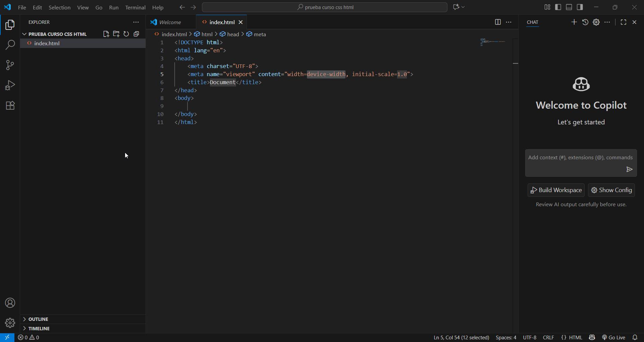Change encoding via UTF-8 status item

point(530,338)
